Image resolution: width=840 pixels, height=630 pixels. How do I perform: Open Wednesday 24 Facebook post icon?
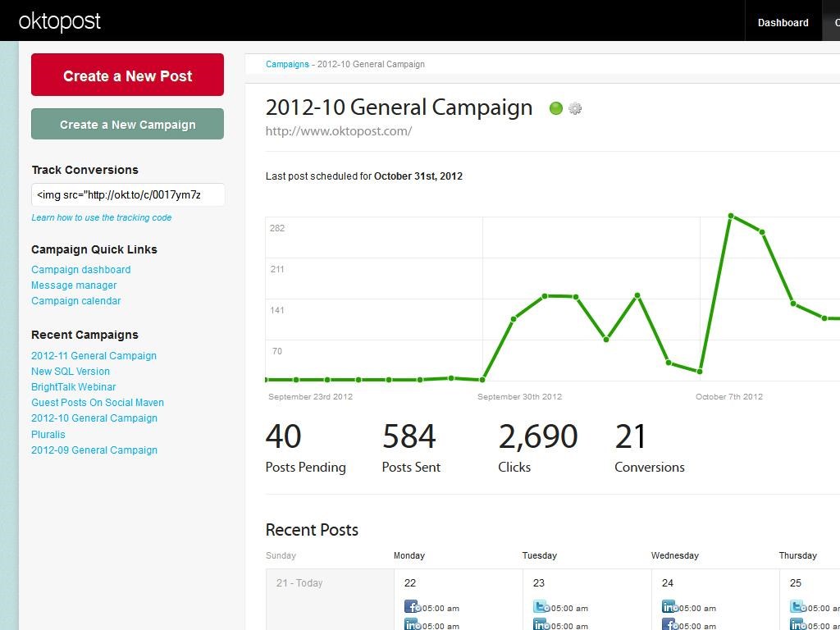tap(669, 624)
